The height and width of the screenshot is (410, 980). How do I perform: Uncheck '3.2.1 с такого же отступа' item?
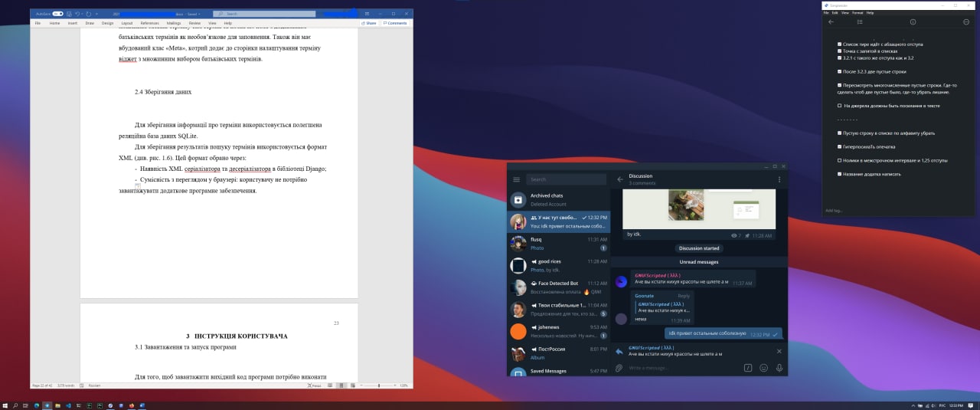[x=840, y=57]
